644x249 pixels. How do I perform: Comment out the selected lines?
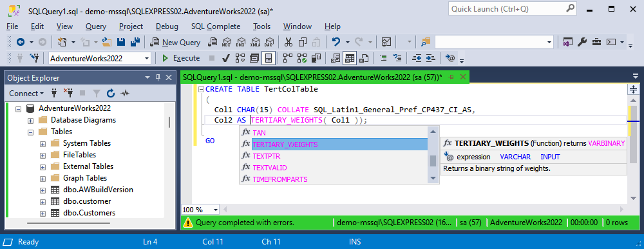[x=383, y=58]
